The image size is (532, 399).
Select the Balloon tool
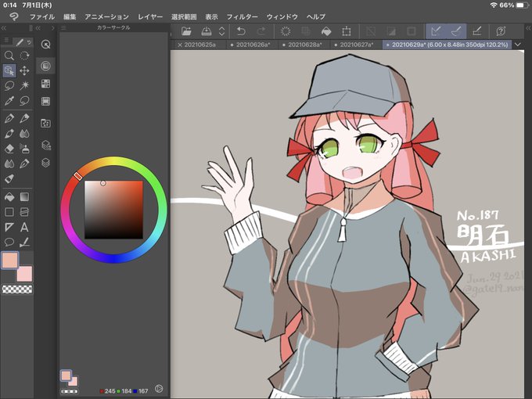click(x=9, y=242)
